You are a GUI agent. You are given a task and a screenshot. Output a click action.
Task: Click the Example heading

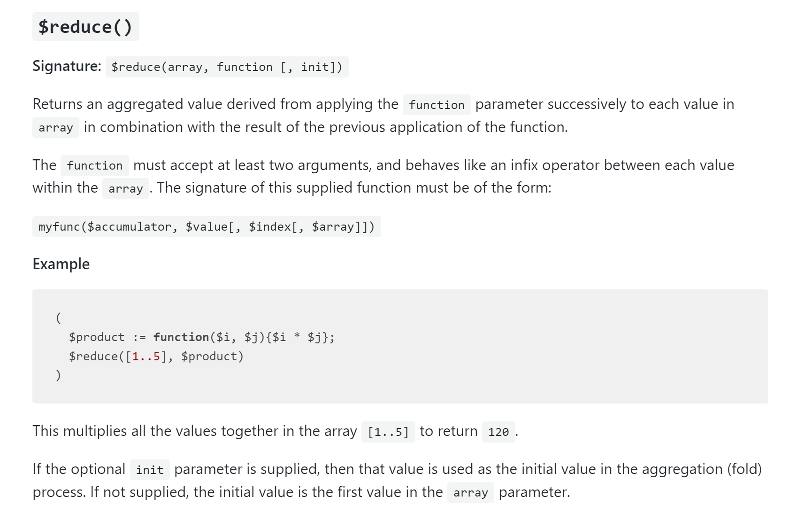pyautogui.click(x=61, y=264)
